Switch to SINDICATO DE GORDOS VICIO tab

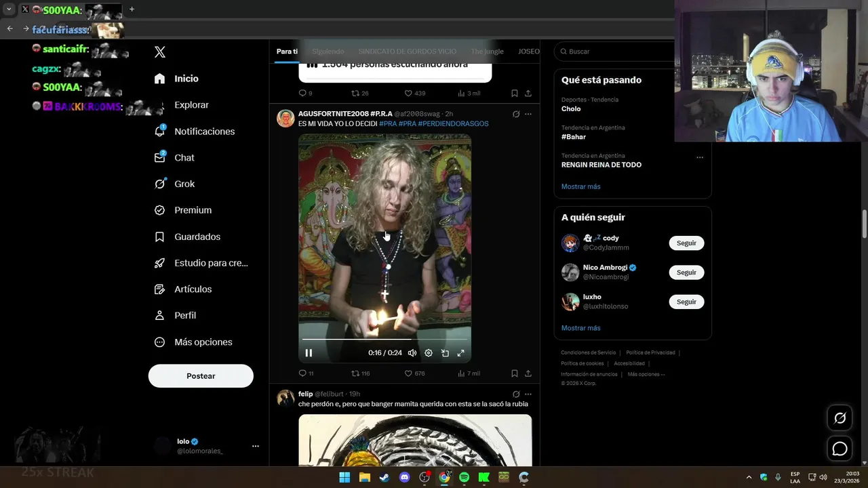pyautogui.click(x=408, y=52)
